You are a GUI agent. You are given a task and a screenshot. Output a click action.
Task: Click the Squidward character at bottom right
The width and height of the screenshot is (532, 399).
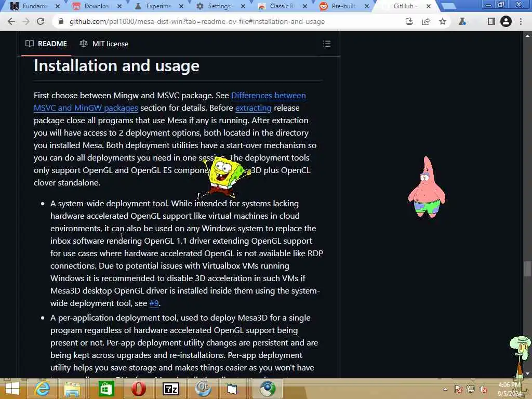pyautogui.click(x=521, y=356)
